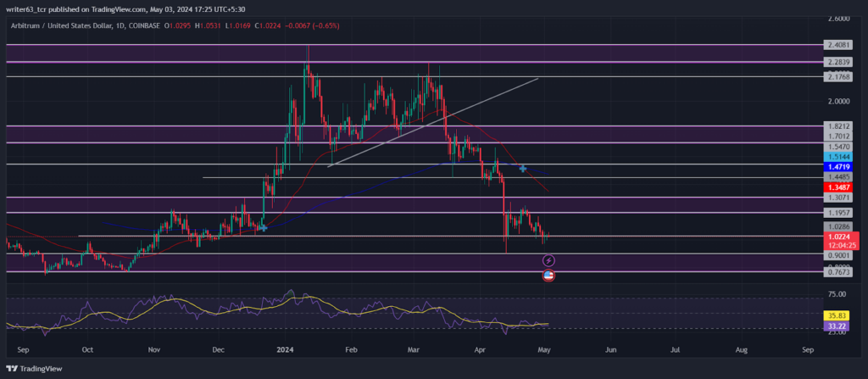Click the 1.7012 price label

(837, 137)
